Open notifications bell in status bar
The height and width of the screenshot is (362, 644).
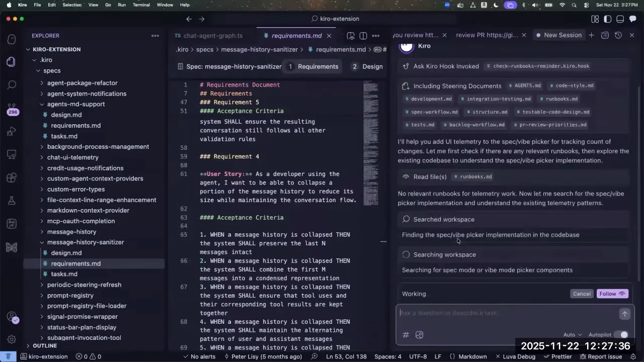click(634, 356)
